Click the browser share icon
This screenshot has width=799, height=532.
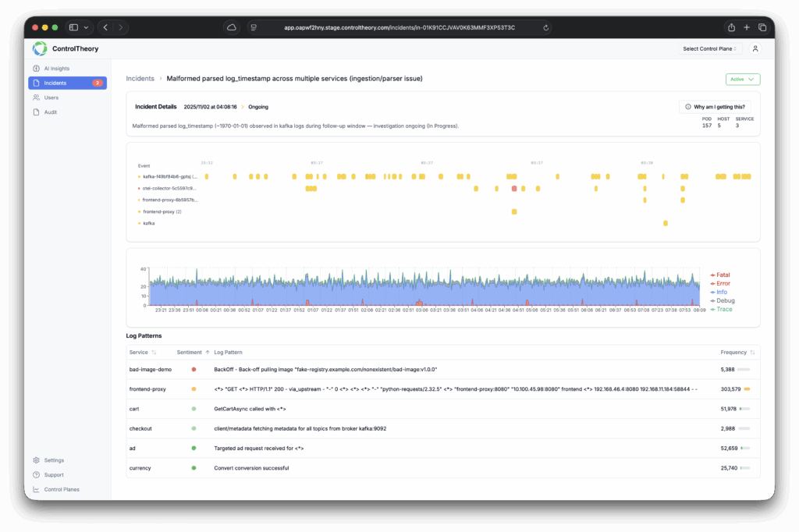click(731, 27)
